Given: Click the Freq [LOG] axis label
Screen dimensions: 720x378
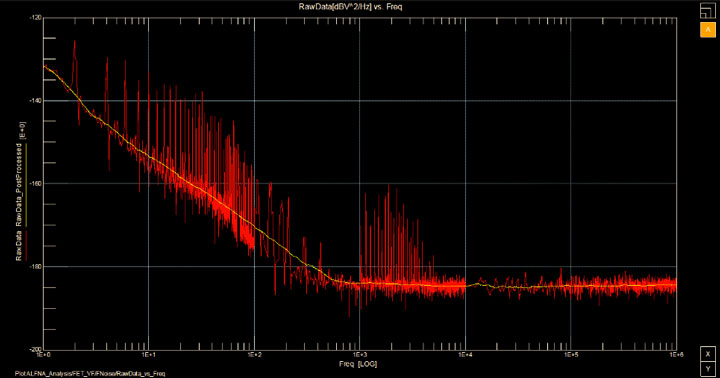Looking at the screenshot, I should click(358, 364).
